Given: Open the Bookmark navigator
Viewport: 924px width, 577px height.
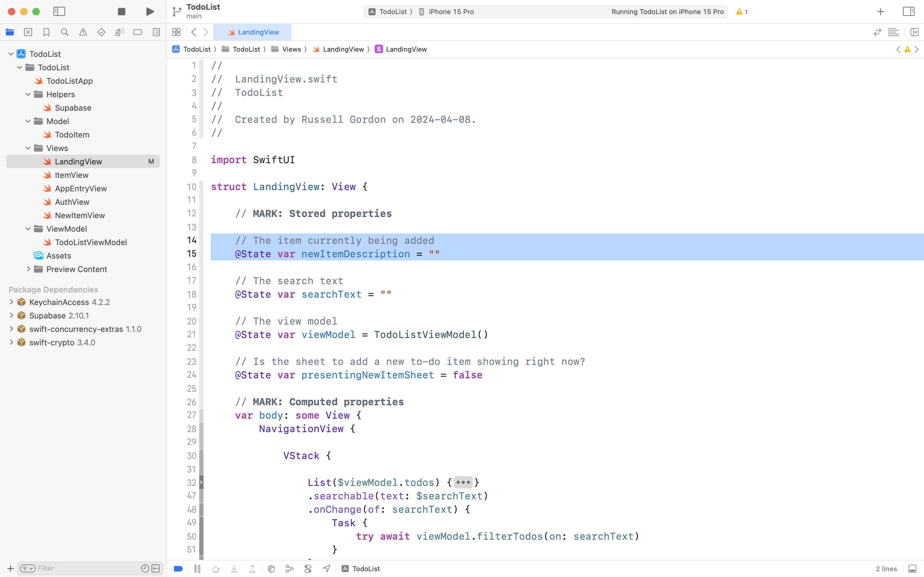Looking at the screenshot, I should 46,32.
